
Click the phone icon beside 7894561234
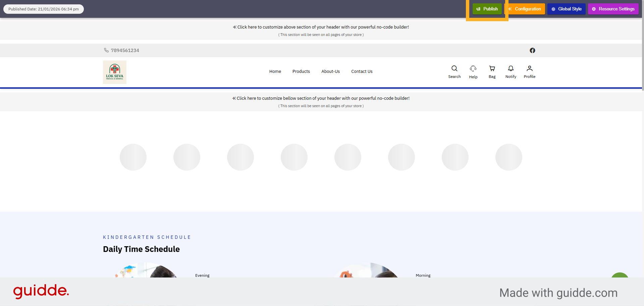pos(106,50)
